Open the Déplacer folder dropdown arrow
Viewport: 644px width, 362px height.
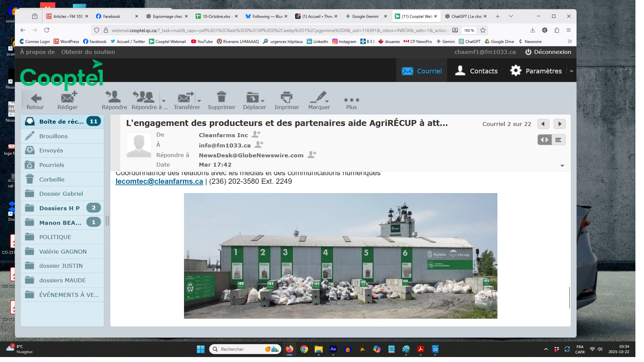(263, 101)
